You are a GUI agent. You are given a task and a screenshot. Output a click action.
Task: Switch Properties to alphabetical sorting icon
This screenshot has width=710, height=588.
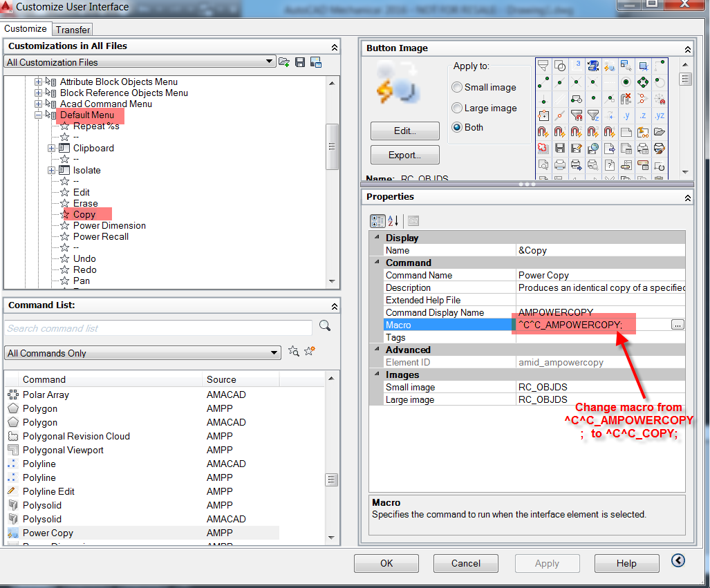[392, 220]
